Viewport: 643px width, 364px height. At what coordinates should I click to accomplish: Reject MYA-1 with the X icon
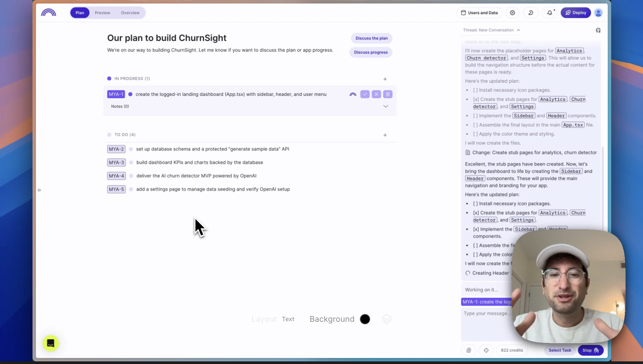[x=376, y=94]
